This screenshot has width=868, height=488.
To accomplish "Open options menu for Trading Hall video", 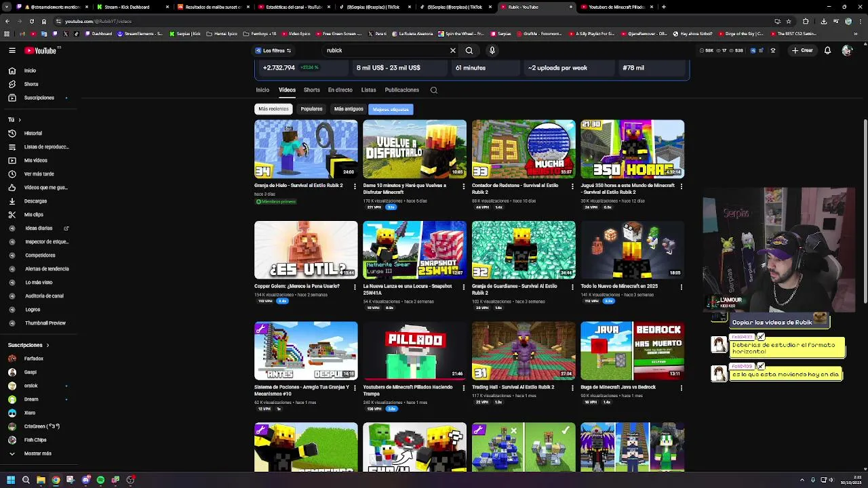I will click(x=572, y=388).
